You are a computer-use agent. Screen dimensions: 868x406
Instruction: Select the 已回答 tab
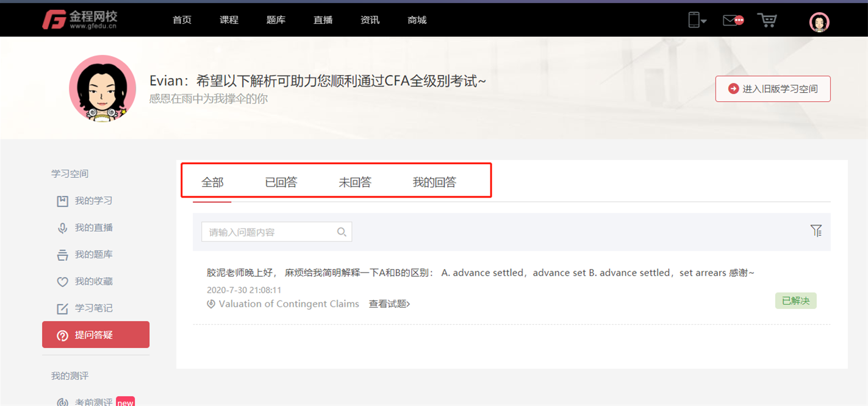pos(281,182)
